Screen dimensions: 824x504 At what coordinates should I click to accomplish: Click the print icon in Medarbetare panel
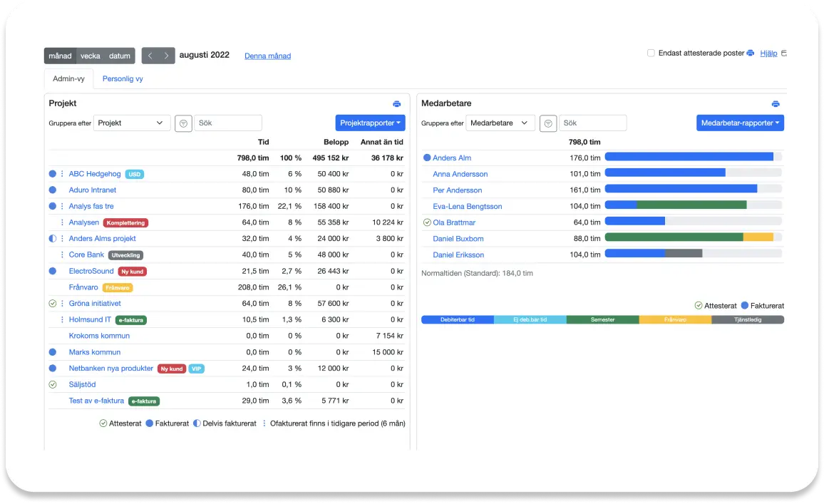click(776, 104)
